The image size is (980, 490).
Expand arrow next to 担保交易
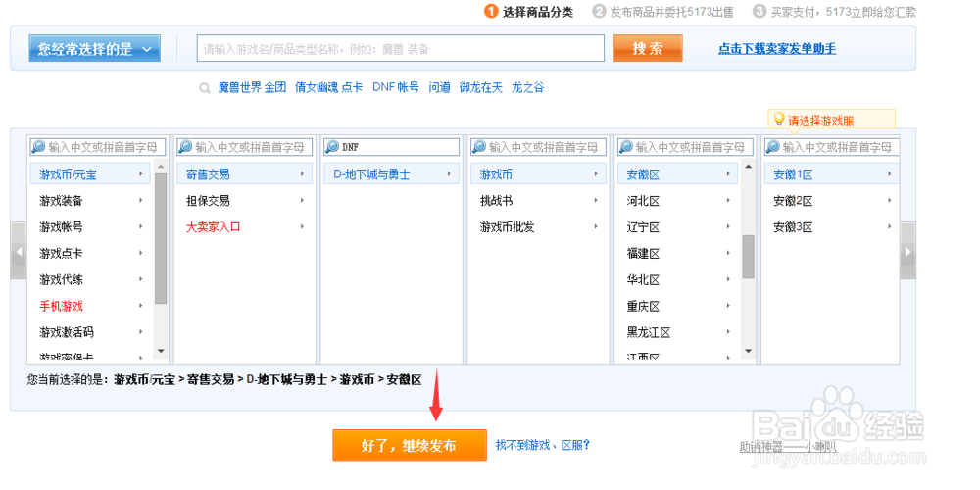tap(303, 201)
